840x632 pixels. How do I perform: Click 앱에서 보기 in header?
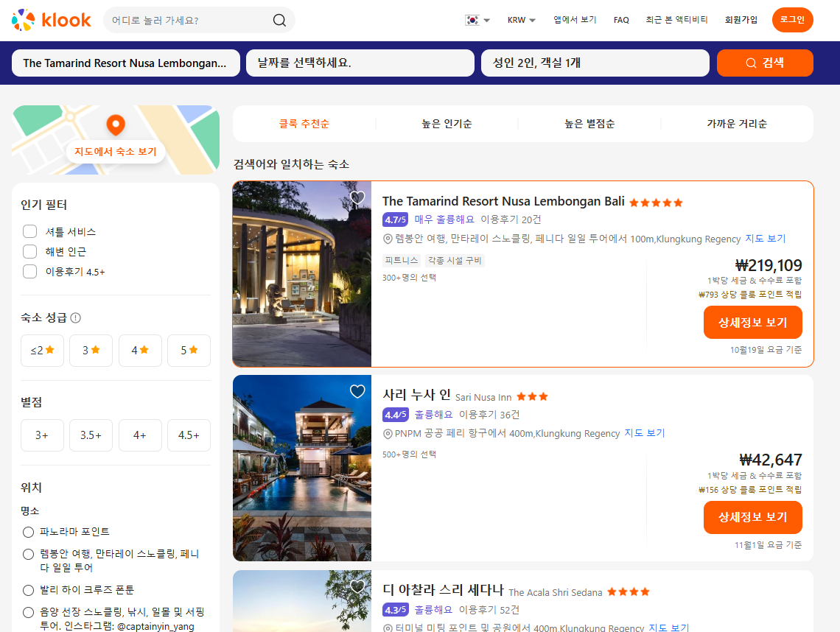[x=575, y=20]
